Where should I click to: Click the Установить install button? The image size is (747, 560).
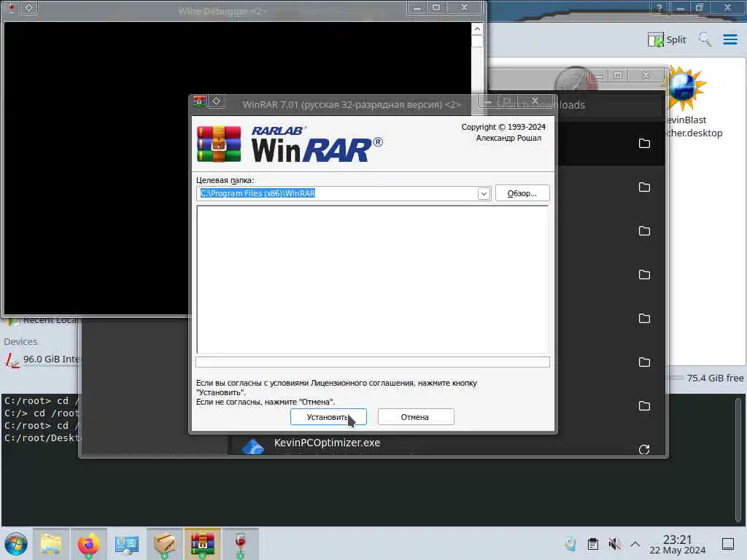click(328, 416)
